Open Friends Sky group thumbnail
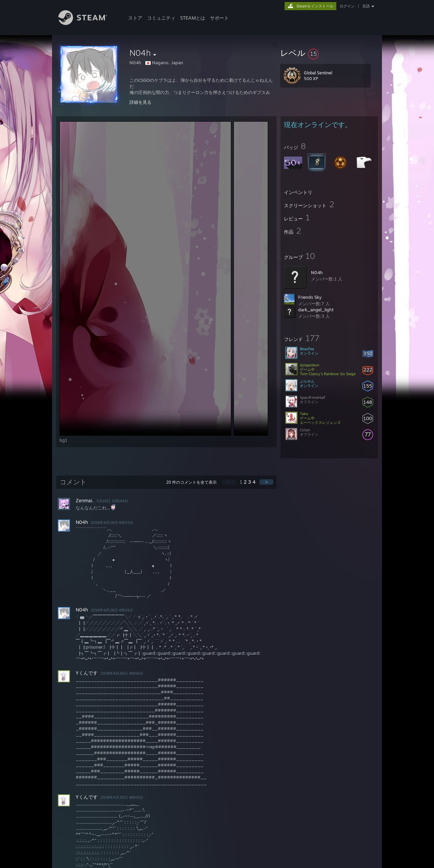This screenshot has width=434, height=868. click(289, 299)
